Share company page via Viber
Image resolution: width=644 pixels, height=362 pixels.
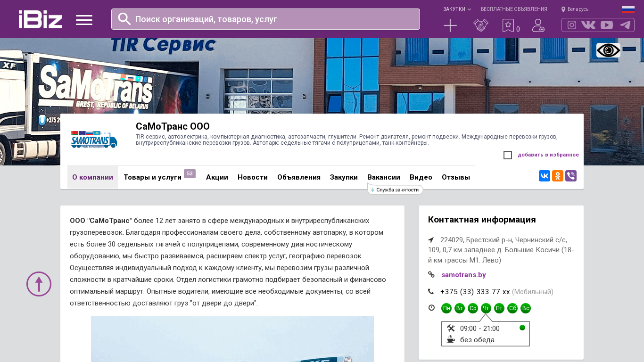tap(571, 176)
